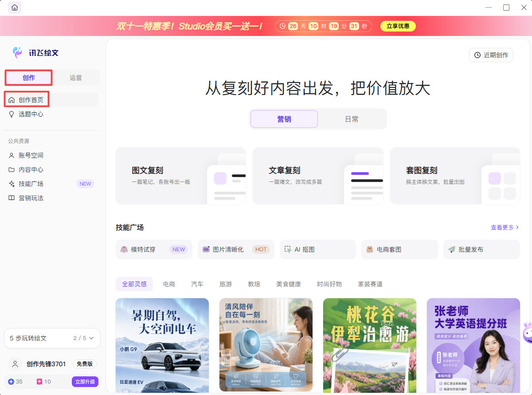The image size is (532, 395).
Task: Open the 张老师大学英语提分班 template
Action: [x=473, y=345]
